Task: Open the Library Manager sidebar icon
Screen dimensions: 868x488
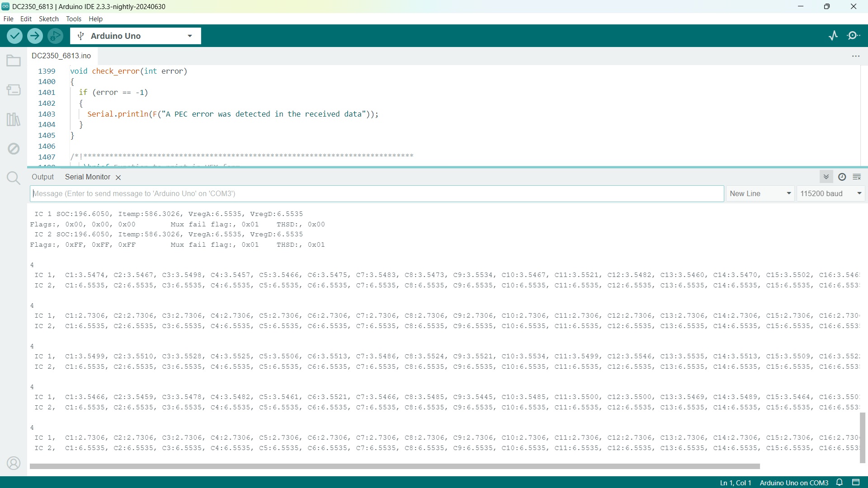Action: pyautogui.click(x=14, y=119)
